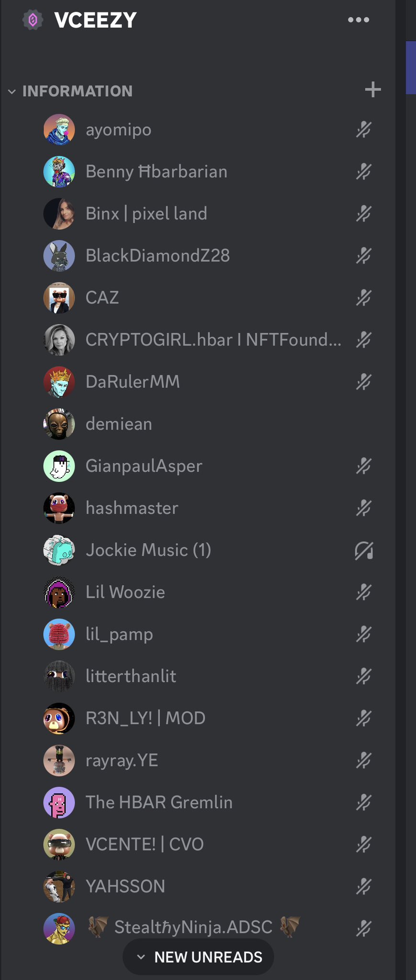Click the mute indicator for Lil Woozie
This screenshot has width=416, height=980.
363,592
